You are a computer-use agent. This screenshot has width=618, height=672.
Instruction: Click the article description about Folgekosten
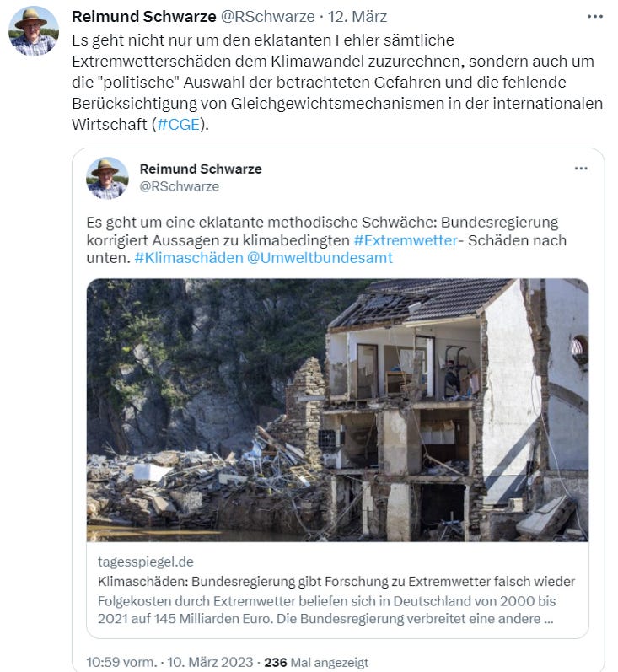326,610
